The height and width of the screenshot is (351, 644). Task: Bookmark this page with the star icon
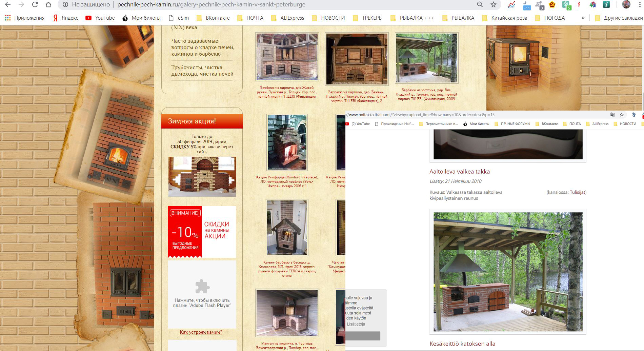tap(494, 4)
